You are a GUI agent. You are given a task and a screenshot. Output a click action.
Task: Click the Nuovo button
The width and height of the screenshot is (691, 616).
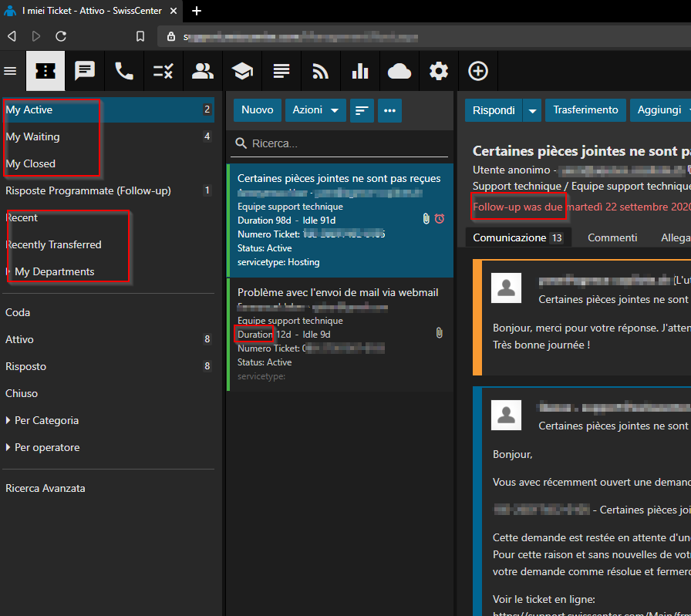tap(257, 110)
